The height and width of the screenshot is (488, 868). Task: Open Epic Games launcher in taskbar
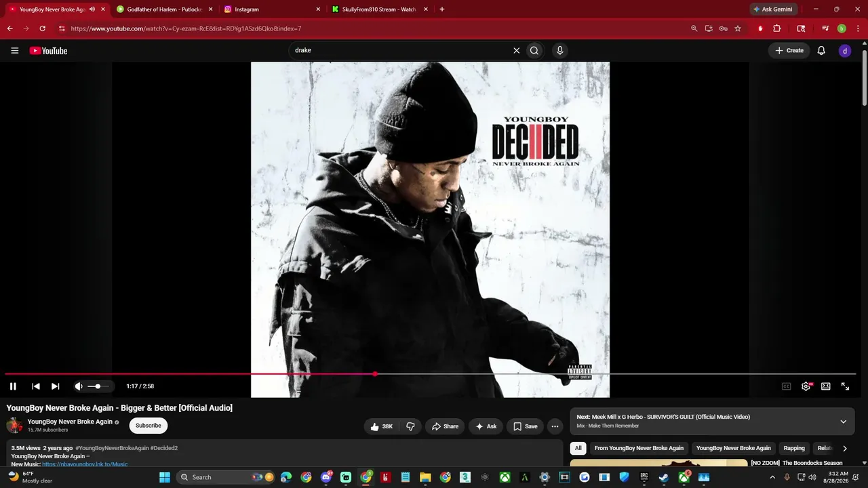(644, 477)
